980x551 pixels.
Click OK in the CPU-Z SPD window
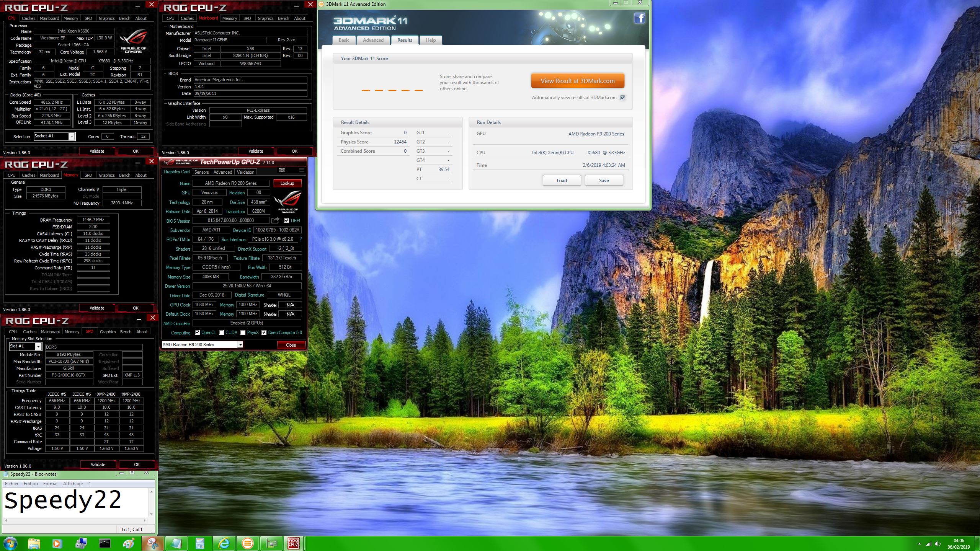137,465
